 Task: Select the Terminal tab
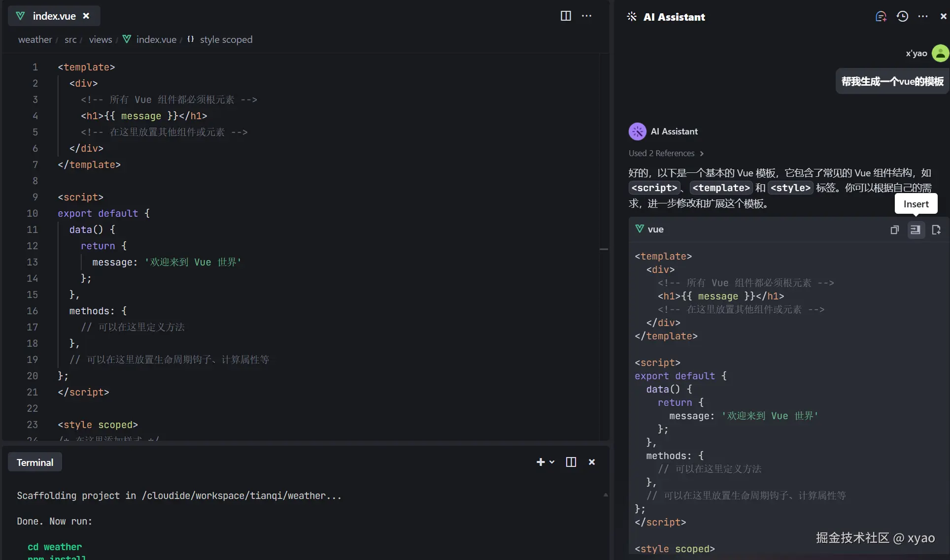34,462
